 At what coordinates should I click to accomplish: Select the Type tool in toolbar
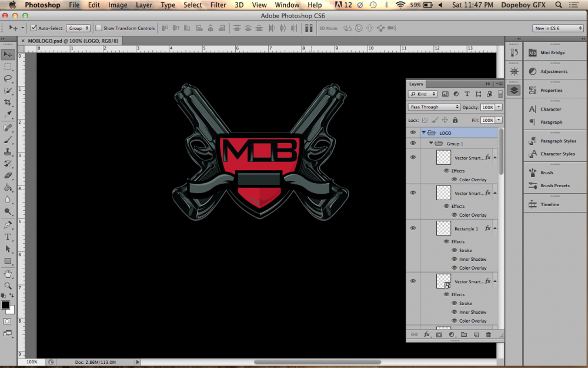pos(8,236)
